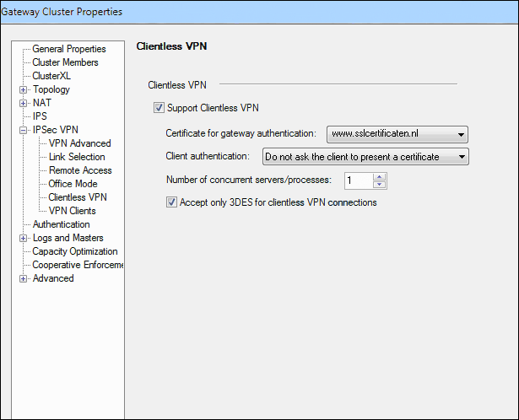Click the concurrent servers number field
519x420 pixels.
click(359, 180)
